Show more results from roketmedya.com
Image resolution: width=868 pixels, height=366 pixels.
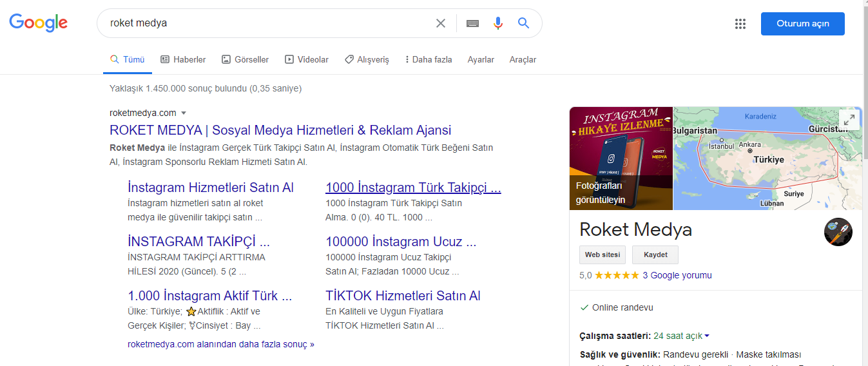[221, 344]
